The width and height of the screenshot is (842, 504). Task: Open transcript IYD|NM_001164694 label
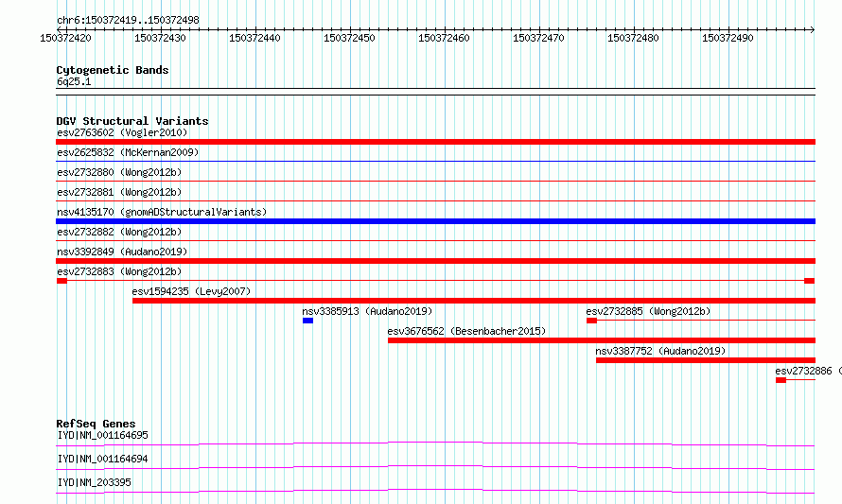coord(102,459)
